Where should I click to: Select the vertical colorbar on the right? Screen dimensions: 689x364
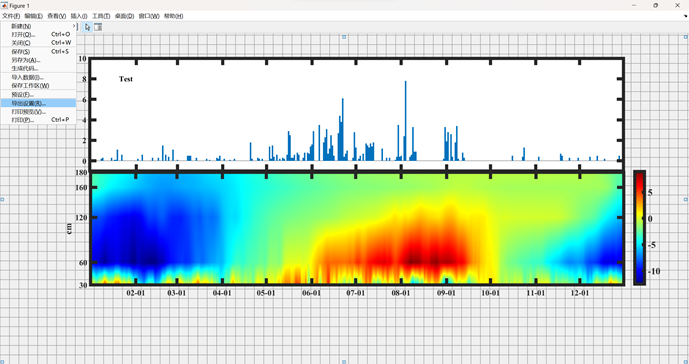(639, 228)
